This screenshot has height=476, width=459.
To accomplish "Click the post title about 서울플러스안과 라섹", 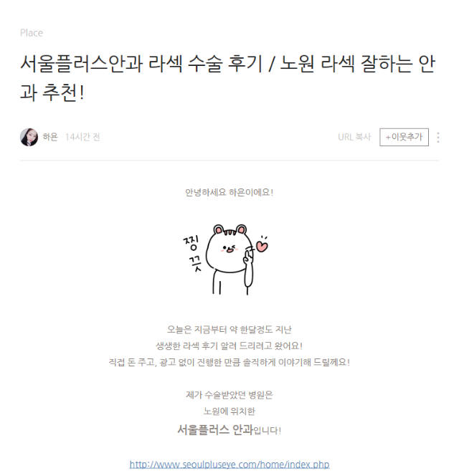I will pyautogui.click(x=228, y=77).
